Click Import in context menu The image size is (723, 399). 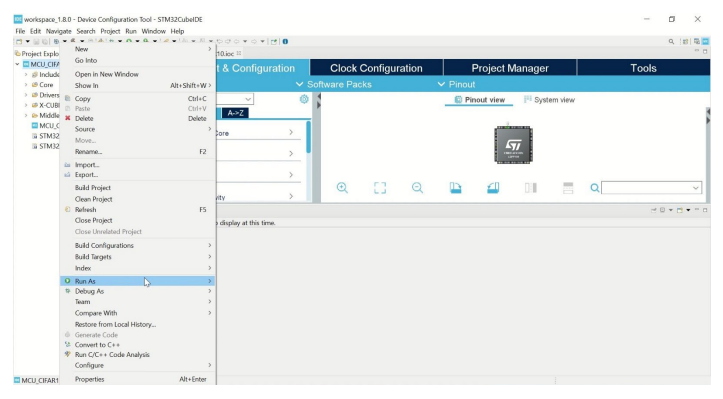[138, 165]
